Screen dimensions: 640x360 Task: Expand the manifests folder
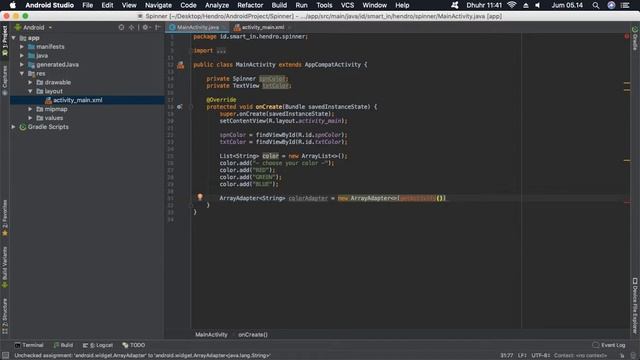[x=22, y=47]
